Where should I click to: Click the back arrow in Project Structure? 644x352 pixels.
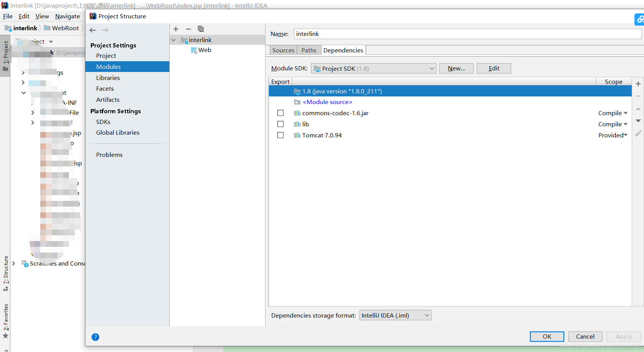pos(93,30)
